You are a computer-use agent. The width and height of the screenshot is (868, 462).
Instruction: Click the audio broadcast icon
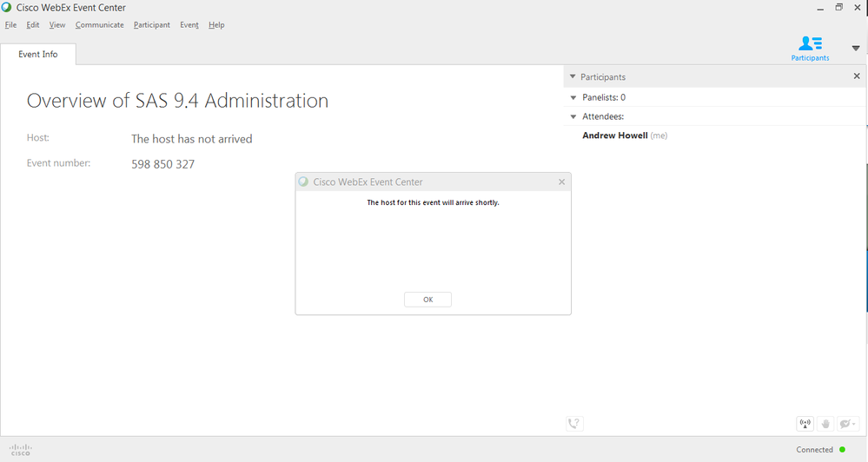point(805,424)
